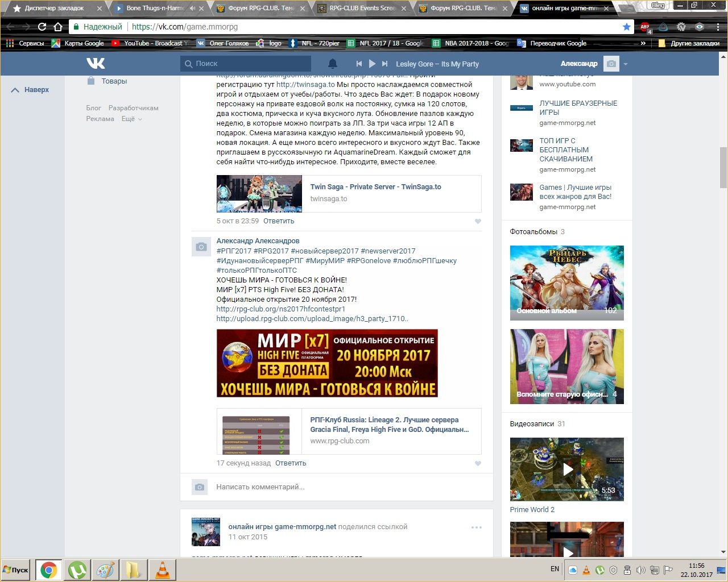This screenshot has width=728, height=582.
Task: Switch to the Диспетчер закладок tab
Action: (x=55, y=9)
